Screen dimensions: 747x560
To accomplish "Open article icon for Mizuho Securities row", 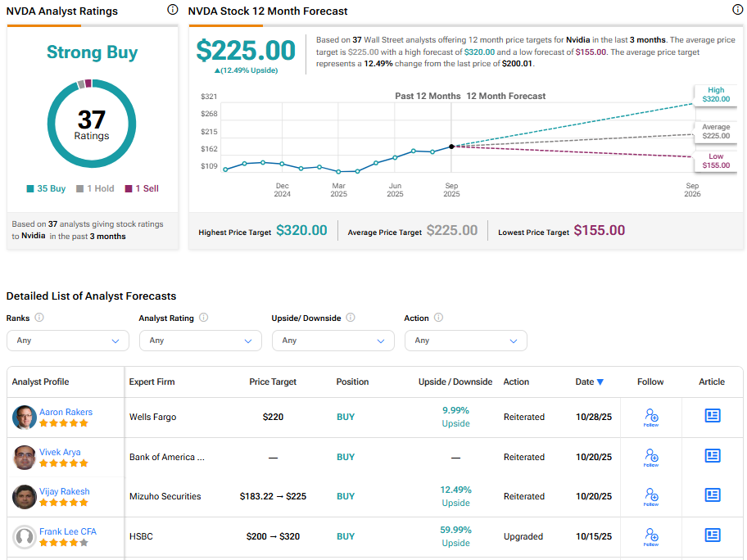I will tap(712, 495).
